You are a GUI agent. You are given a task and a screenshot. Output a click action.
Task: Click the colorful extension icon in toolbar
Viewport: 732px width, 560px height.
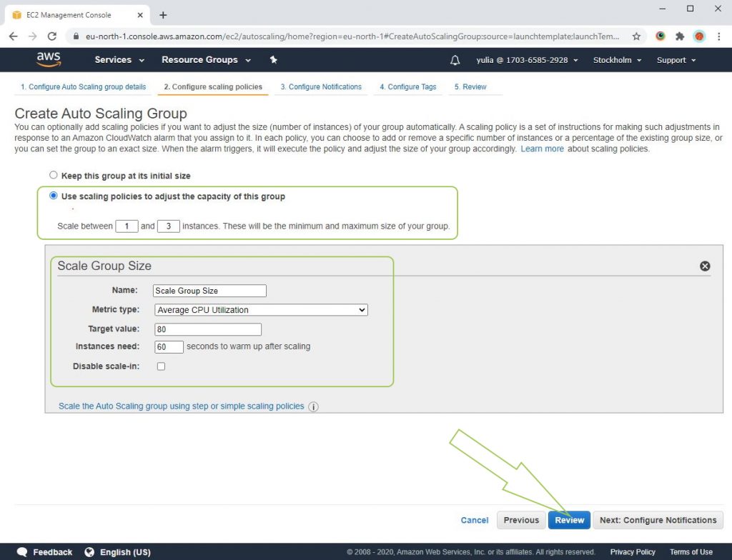[660, 36]
